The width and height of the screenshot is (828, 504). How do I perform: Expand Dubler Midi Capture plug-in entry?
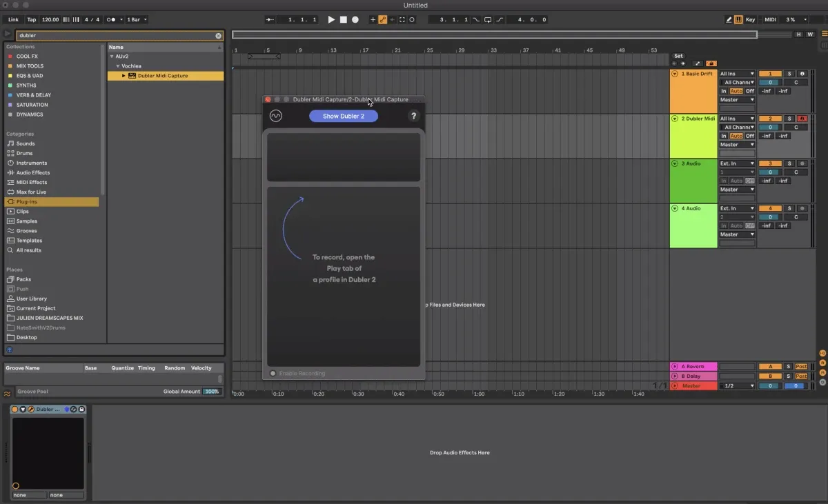point(124,76)
